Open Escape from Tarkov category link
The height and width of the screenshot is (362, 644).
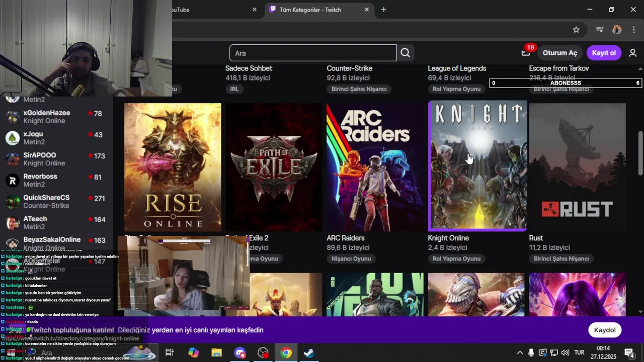coord(559,68)
